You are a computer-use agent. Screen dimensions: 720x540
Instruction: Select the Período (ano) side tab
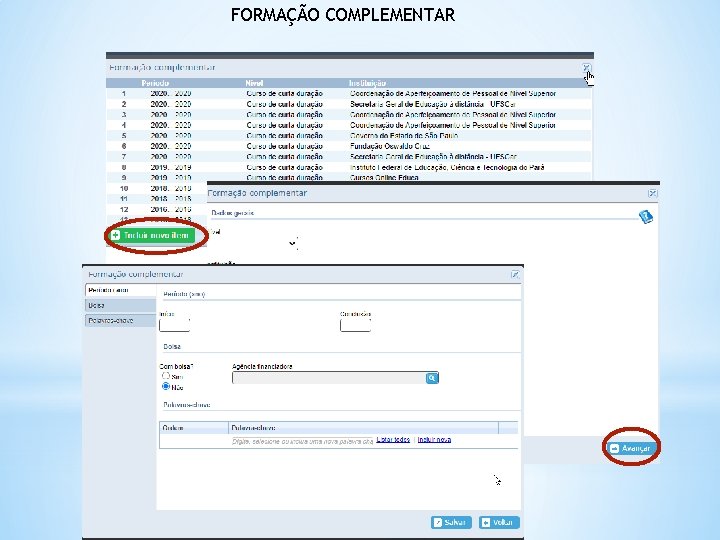click(121, 290)
